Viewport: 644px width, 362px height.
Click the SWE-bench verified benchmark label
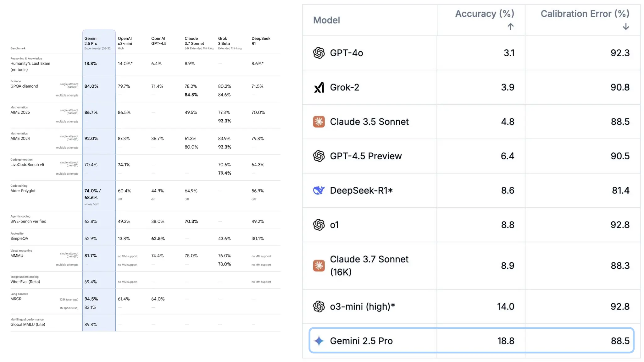[x=28, y=221]
